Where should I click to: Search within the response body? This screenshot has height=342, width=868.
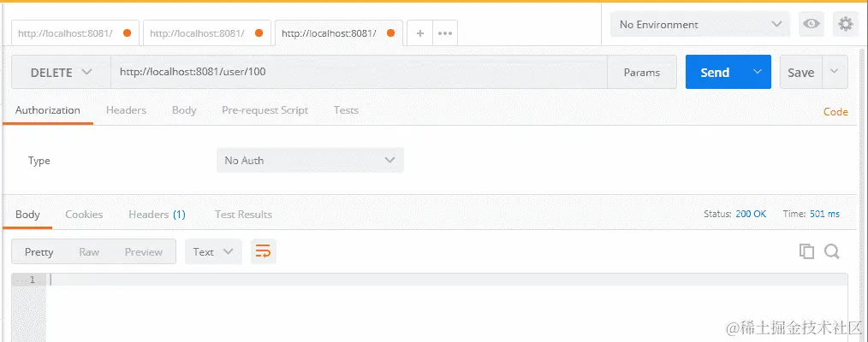pos(831,251)
